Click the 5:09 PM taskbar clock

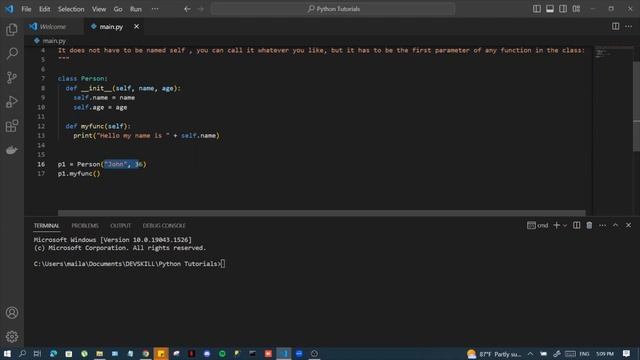(x=605, y=354)
